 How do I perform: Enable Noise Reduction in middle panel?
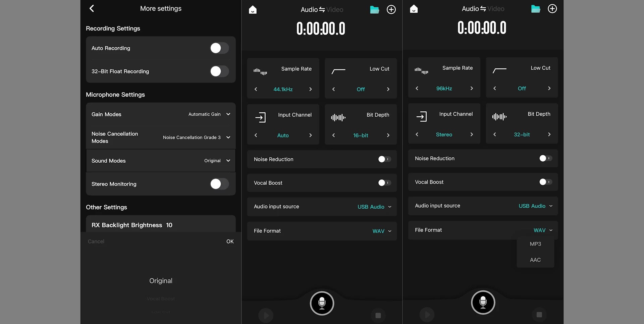pos(384,159)
